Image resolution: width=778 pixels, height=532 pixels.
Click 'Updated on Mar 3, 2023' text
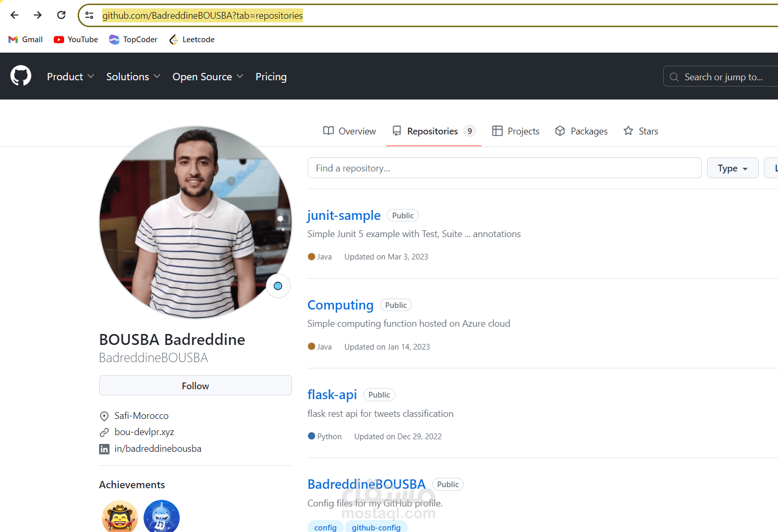pos(386,257)
